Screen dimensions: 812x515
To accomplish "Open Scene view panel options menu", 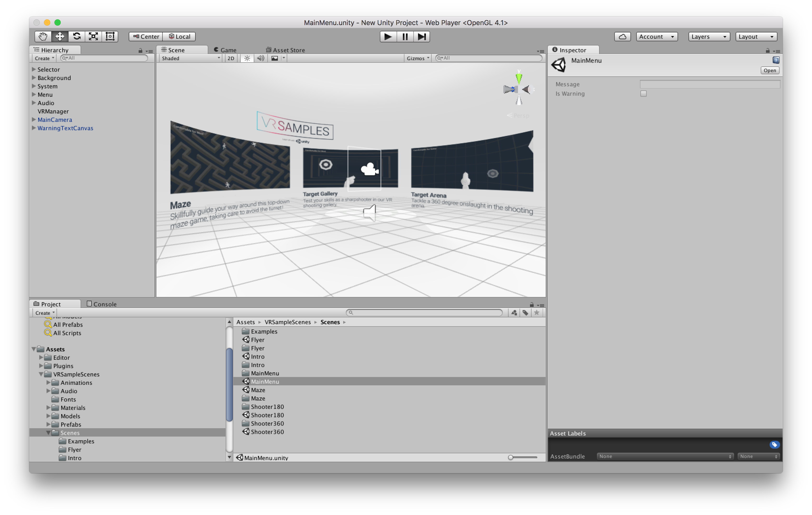I will pos(540,51).
